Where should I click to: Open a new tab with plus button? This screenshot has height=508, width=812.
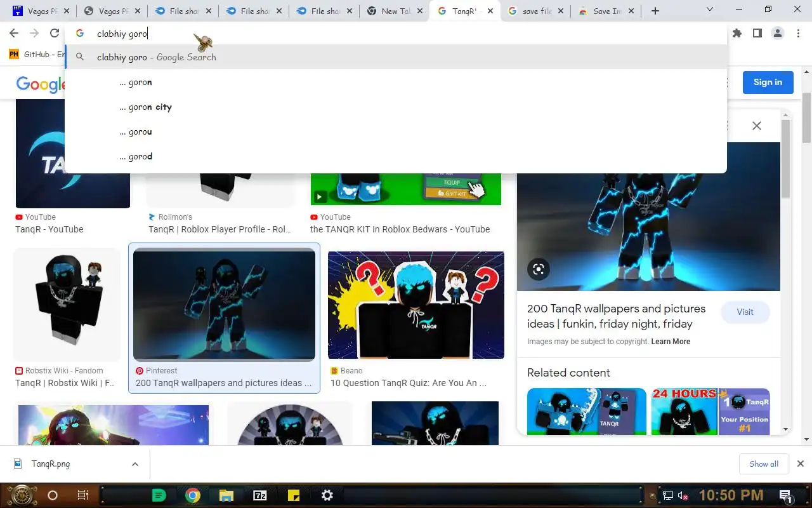point(655,11)
